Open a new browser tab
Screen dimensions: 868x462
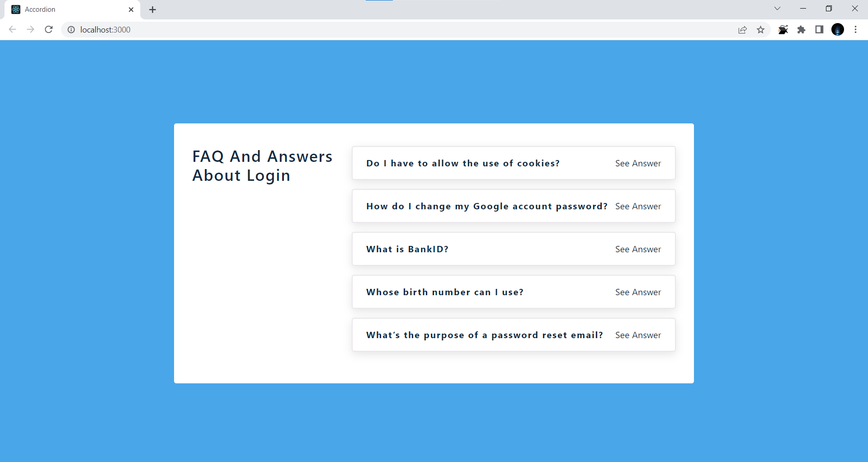[x=152, y=9]
